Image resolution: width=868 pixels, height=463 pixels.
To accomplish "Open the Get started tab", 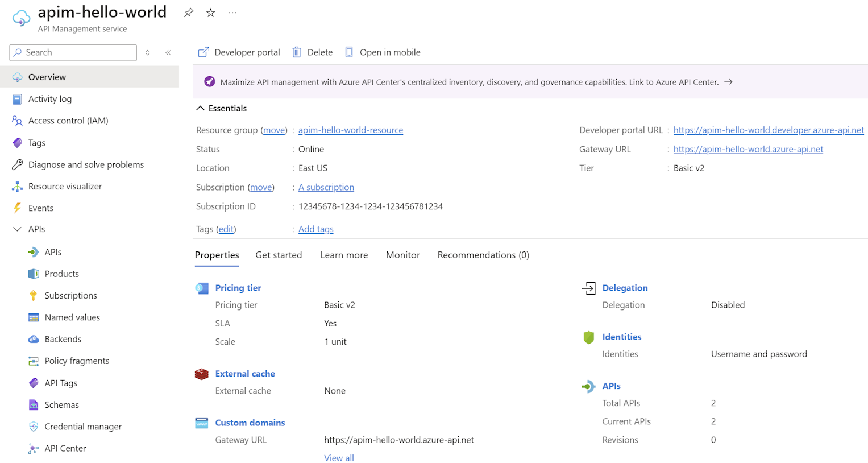I will (x=279, y=255).
